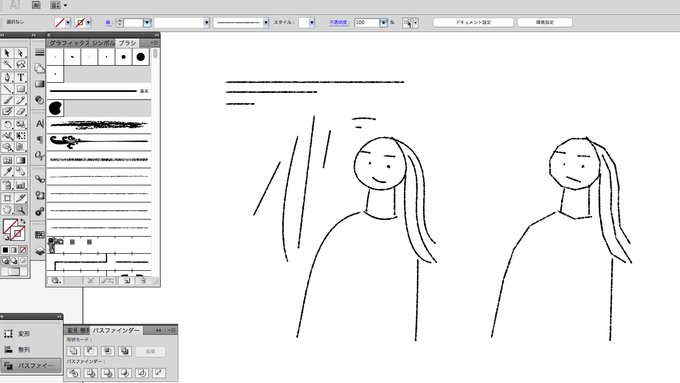Select the Type tool
This screenshot has width=680, height=383.
click(20, 77)
